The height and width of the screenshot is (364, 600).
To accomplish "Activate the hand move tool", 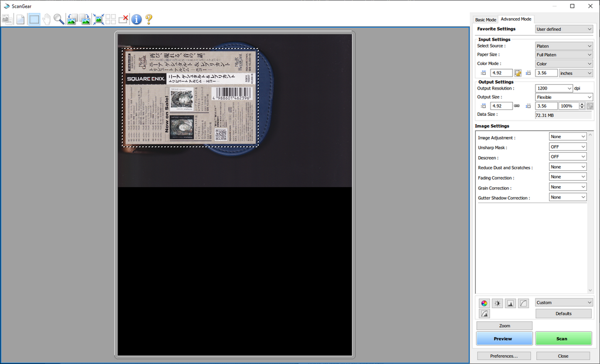I will (x=46, y=19).
